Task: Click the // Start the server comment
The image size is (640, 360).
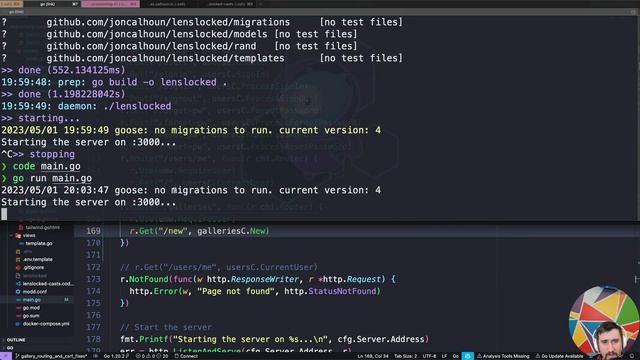Action: [x=166, y=327]
